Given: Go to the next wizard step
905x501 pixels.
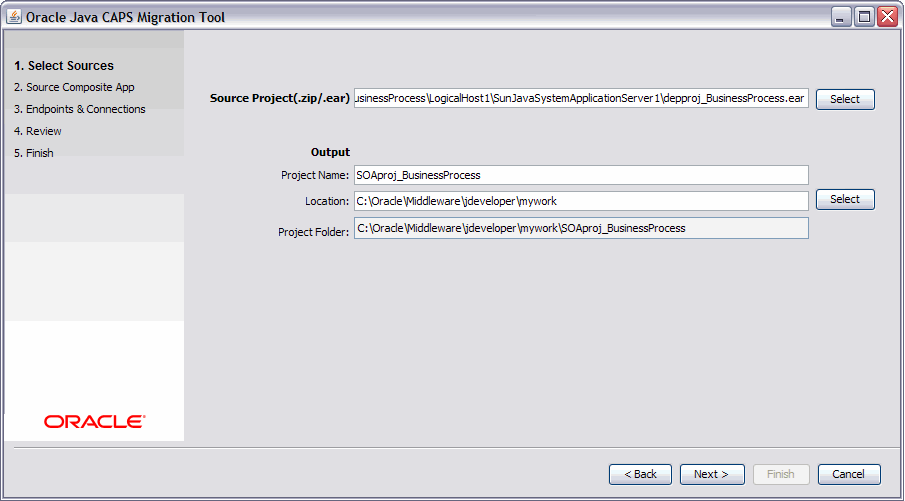Looking at the screenshot, I should [712, 474].
